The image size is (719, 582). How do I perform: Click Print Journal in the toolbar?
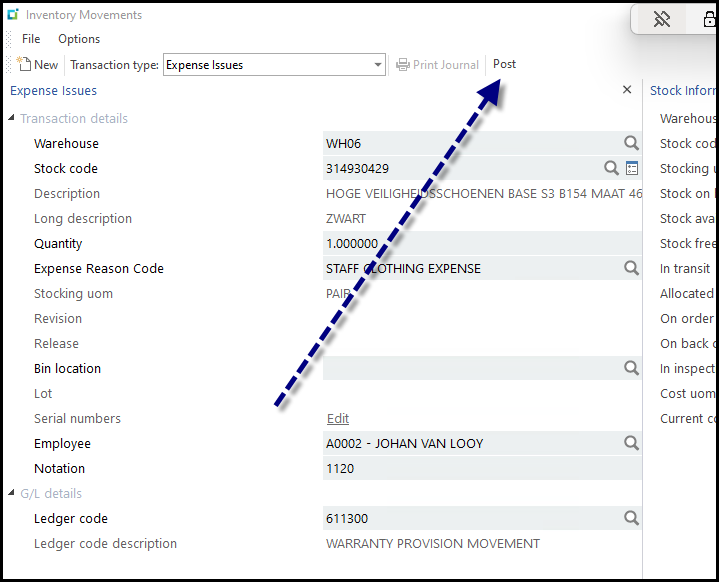tap(437, 65)
